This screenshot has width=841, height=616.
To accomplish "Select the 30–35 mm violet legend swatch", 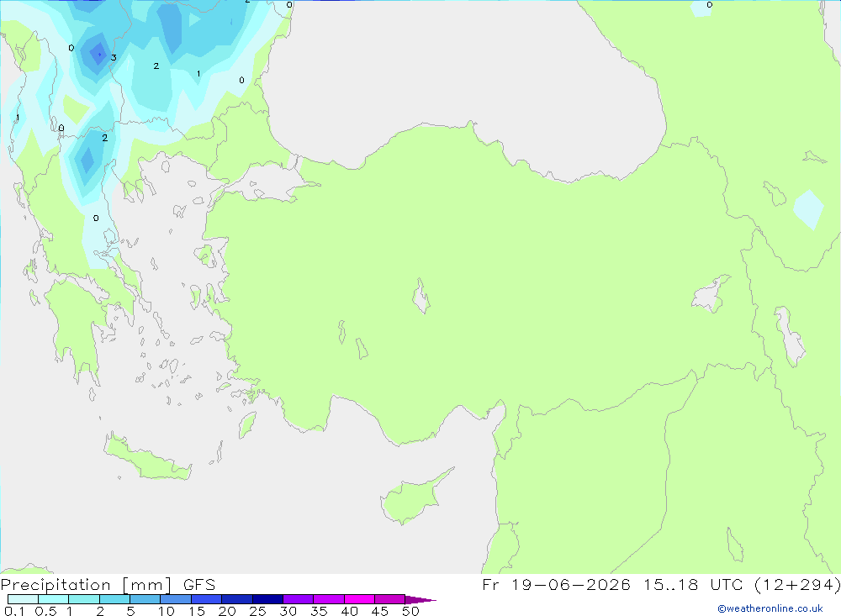I will click(x=299, y=599).
